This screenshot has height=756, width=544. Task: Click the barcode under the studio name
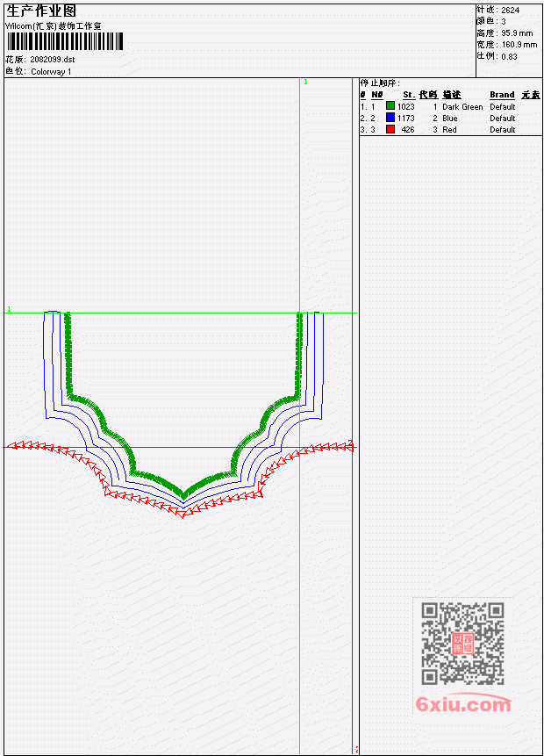(65, 41)
